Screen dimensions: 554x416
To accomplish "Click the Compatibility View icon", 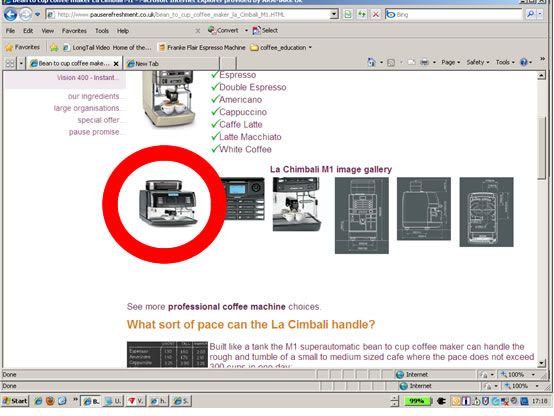I will (x=348, y=14).
